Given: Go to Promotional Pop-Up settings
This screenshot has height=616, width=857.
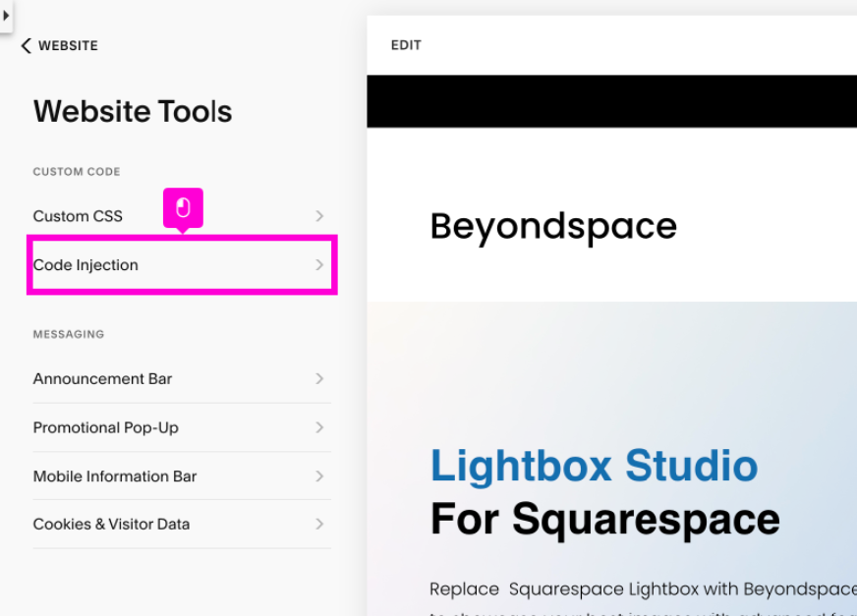Looking at the screenshot, I should click(105, 427).
